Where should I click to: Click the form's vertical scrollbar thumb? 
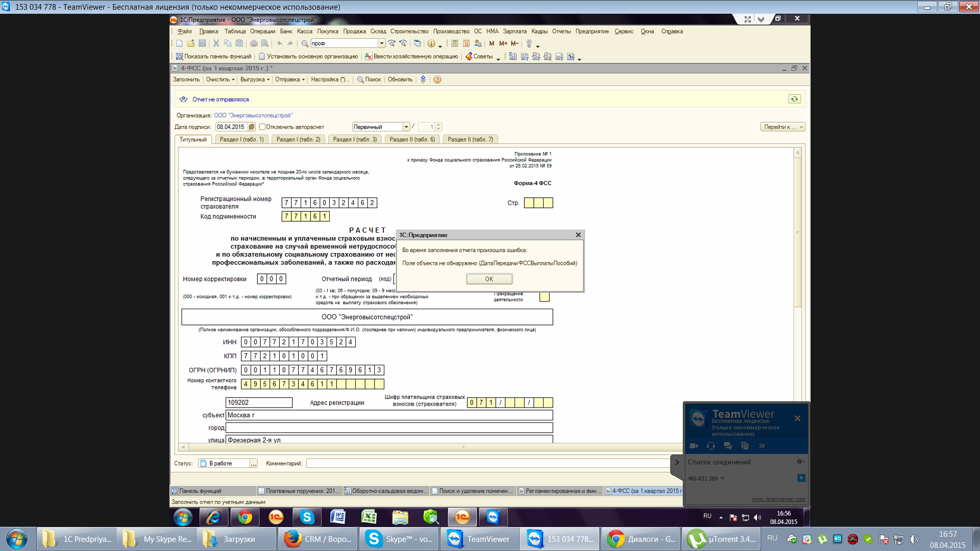click(797, 232)
